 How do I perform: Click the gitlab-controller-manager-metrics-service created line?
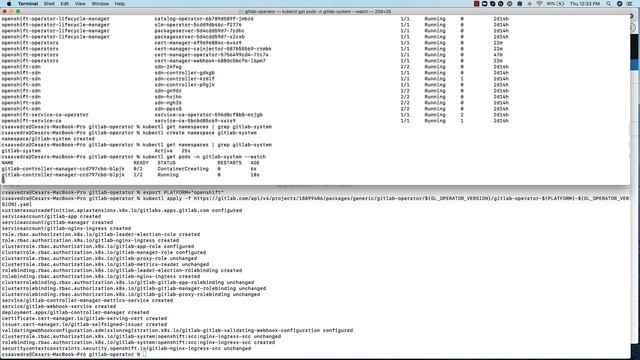(87, 300)
